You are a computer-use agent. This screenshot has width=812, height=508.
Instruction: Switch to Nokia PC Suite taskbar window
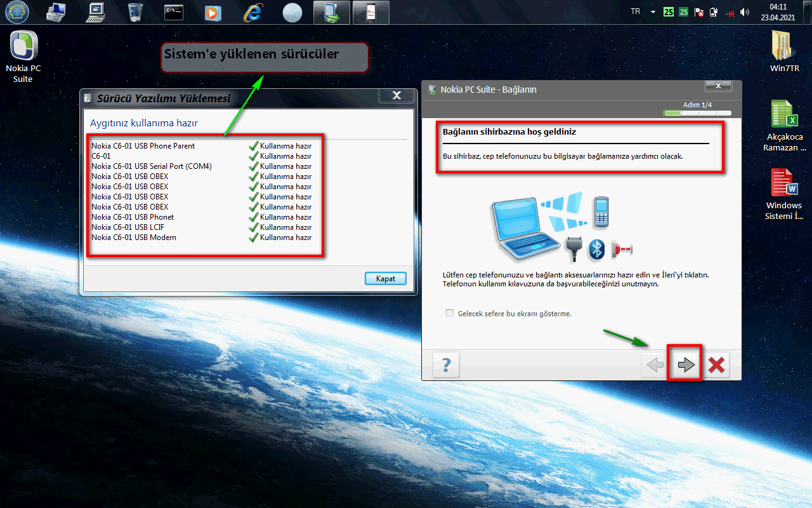click(332, 12)
